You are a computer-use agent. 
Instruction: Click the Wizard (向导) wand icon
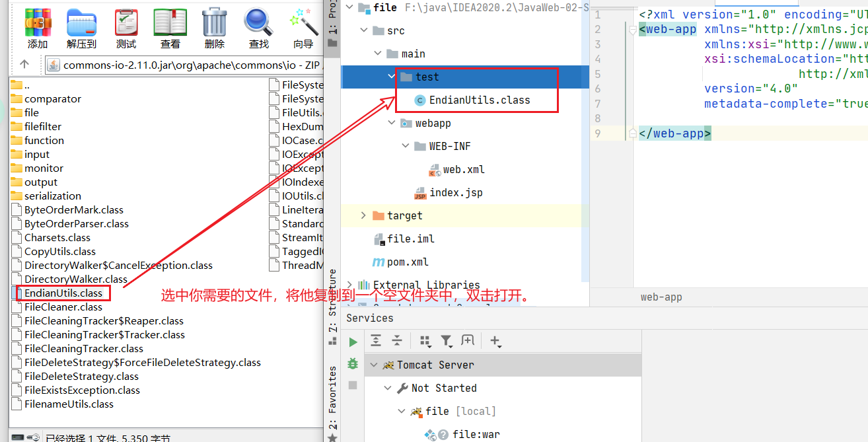click(303, 23)
